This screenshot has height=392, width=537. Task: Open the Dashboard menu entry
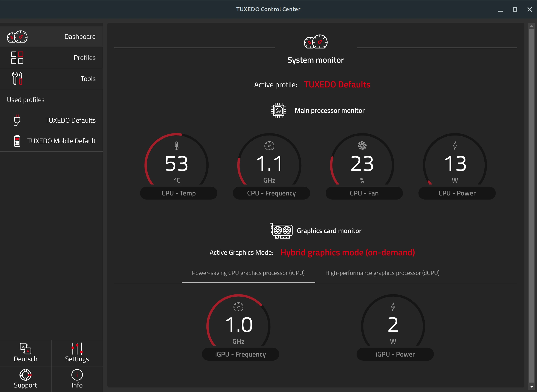click(51, 37)
